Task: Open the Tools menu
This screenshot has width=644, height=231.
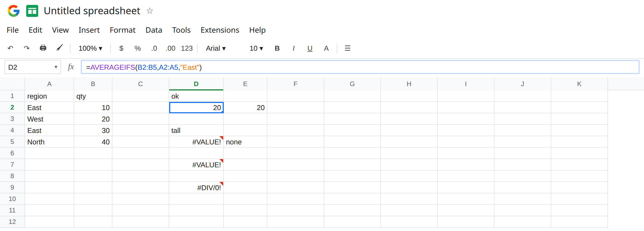Action: (181, 30)
